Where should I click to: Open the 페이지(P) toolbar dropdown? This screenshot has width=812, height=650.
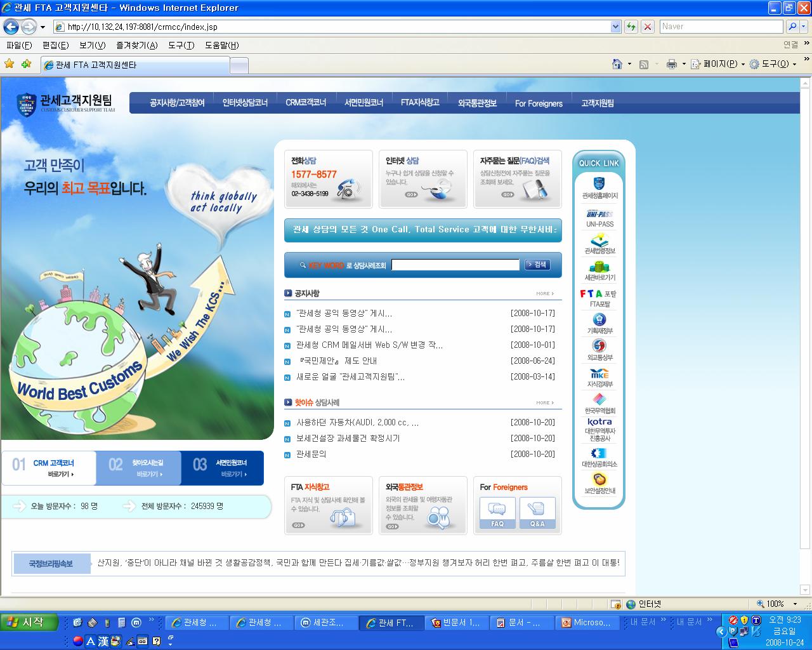click(718, 64)
